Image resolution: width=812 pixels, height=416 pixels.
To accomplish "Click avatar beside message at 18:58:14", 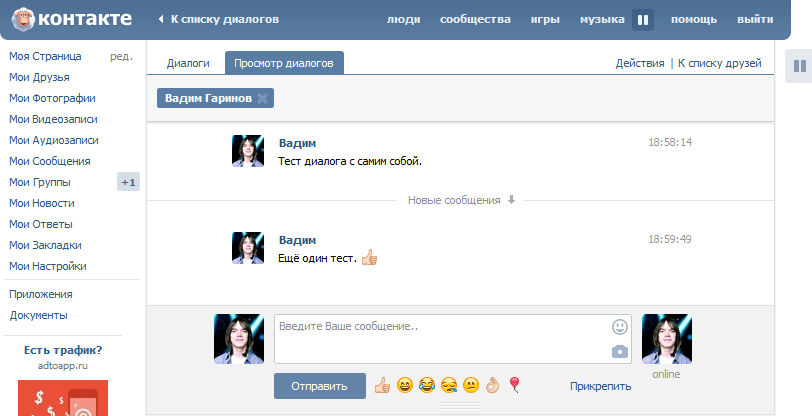I will 248,151.
